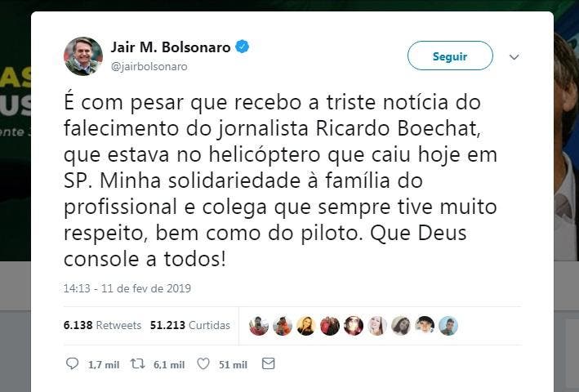Expand the tweet options chevron menu

514,57
